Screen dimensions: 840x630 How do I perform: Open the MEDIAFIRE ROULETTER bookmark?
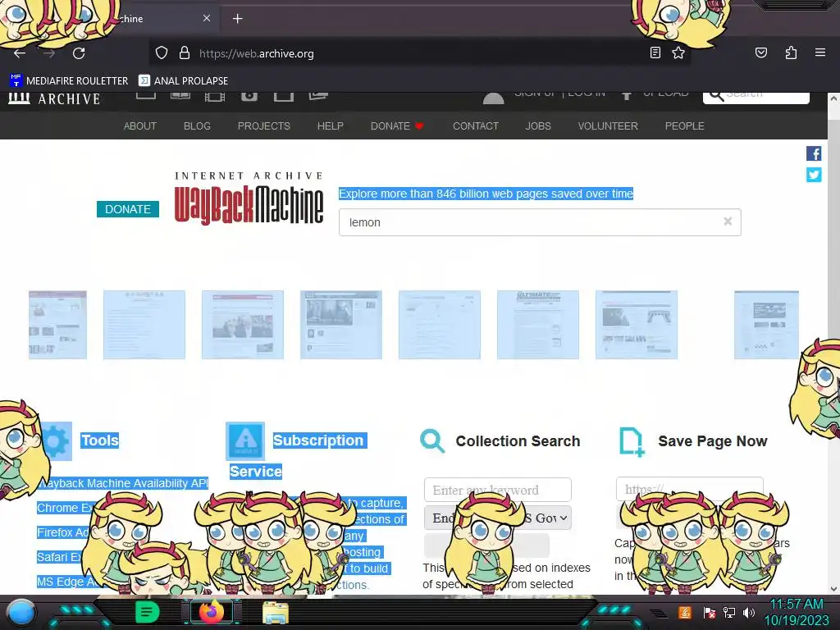pos(69,80)
